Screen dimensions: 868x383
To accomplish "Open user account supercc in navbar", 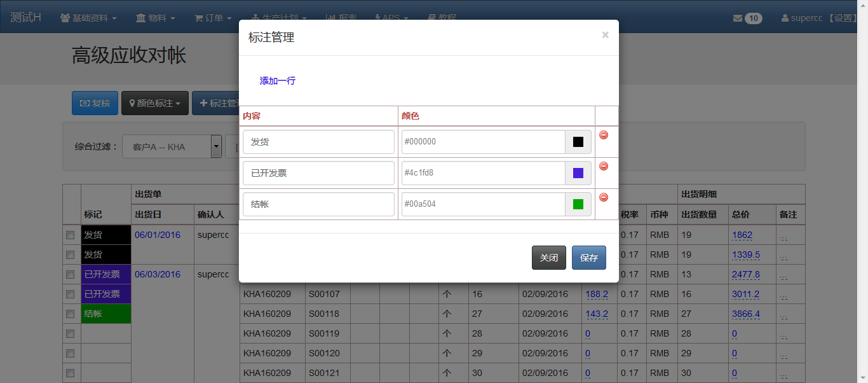I will pos(805,18).
